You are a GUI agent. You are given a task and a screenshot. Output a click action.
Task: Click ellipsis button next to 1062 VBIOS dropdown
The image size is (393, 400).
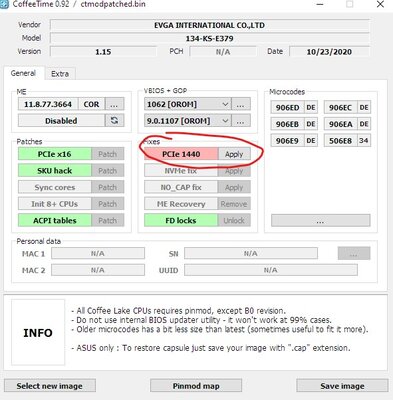coord(241,104)
